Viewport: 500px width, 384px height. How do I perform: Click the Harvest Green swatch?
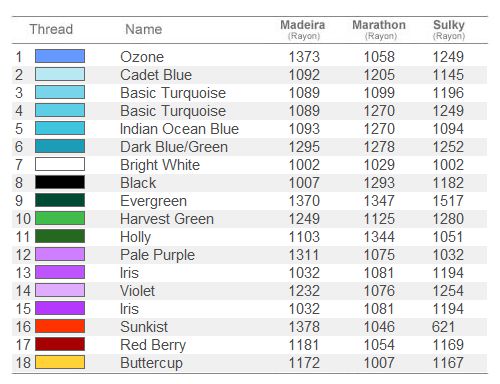point(60,218)
